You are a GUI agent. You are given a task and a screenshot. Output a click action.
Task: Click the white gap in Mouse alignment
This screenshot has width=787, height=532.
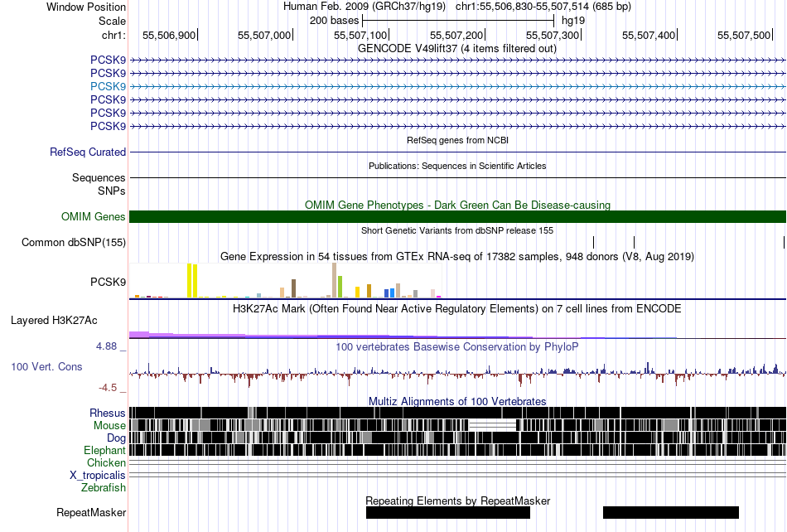tap(493, 426)
